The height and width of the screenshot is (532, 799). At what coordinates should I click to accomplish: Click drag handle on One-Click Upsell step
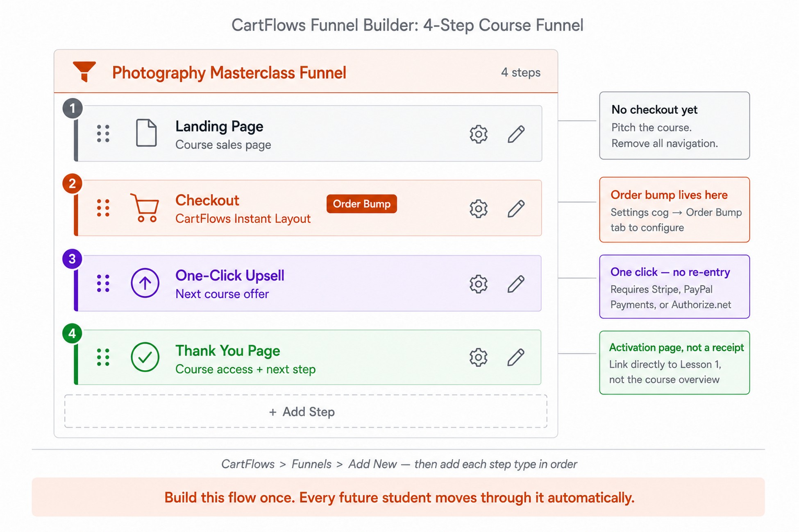[x=103, y=283]
